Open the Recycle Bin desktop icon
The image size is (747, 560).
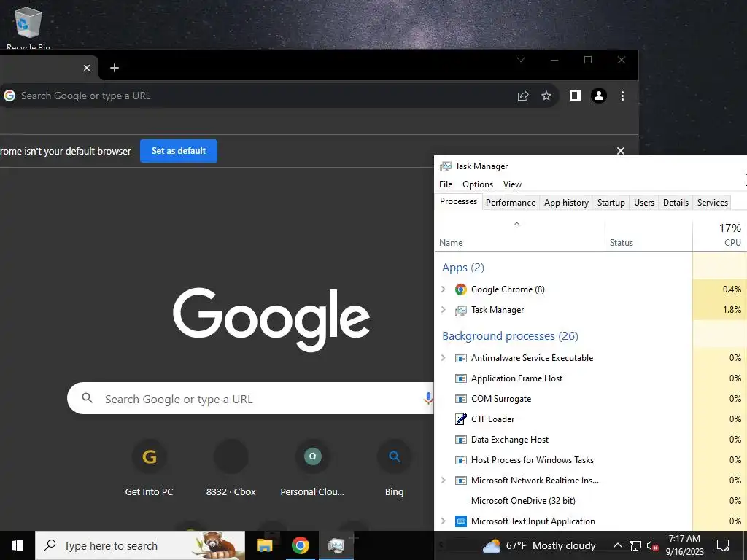pos(28,26)
